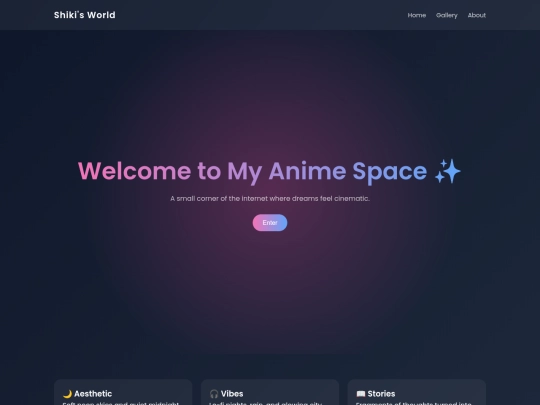This screenshot has height=405, width=540.
Task: Go to the Gallery page link
Action: 447,15
